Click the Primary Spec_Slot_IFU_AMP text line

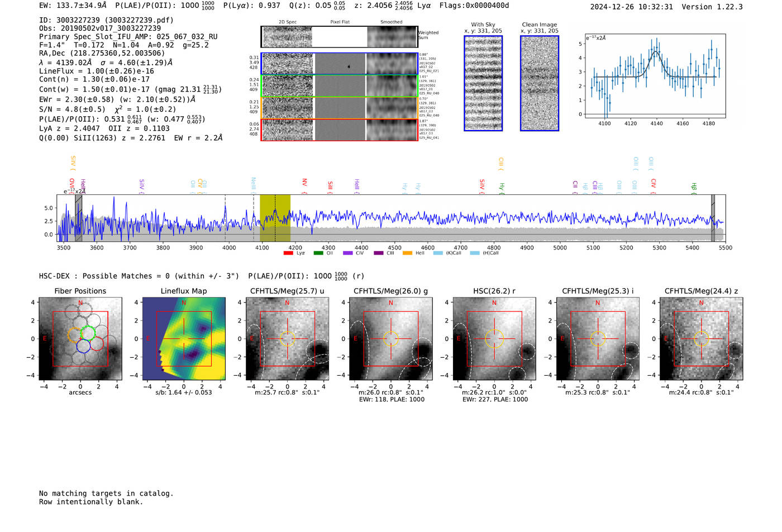(128, 37)
